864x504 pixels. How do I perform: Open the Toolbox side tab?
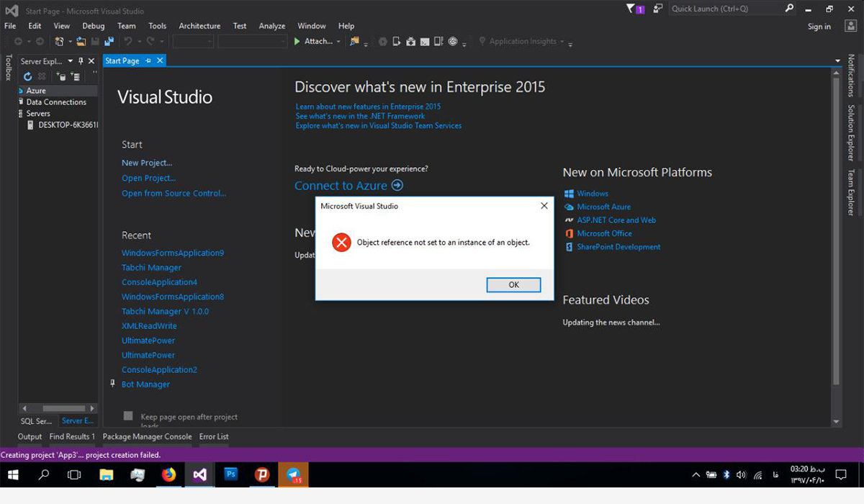(x=9, y=67)
